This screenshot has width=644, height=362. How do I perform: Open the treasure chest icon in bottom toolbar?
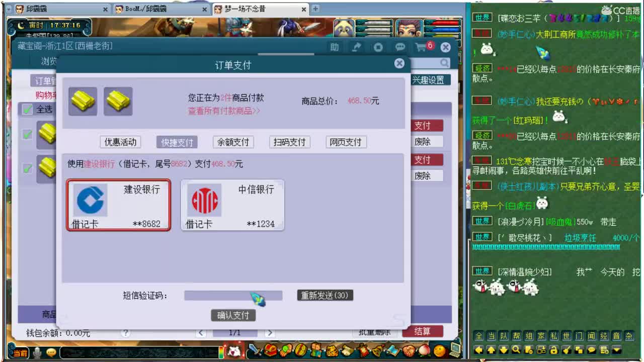271,350
